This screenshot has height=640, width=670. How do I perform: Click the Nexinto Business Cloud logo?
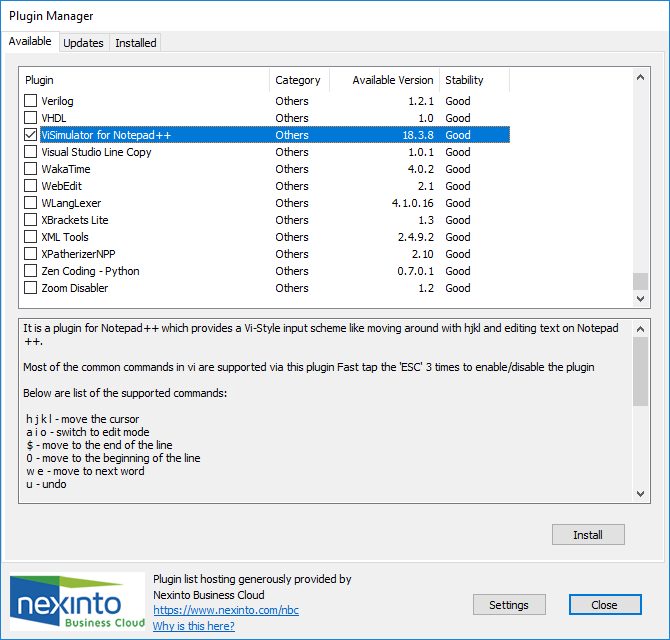point(77,602)
